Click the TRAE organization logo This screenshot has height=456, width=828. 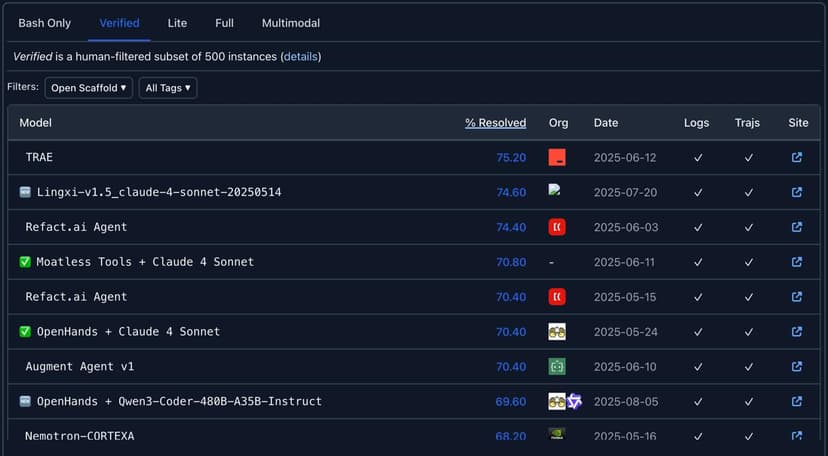557,157
